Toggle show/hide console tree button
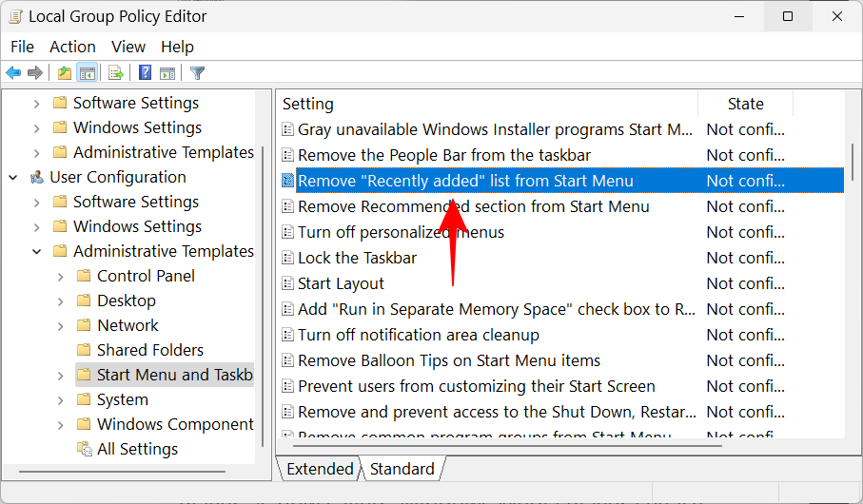Viewport: 863px width, 504px height. pos(87,72)
